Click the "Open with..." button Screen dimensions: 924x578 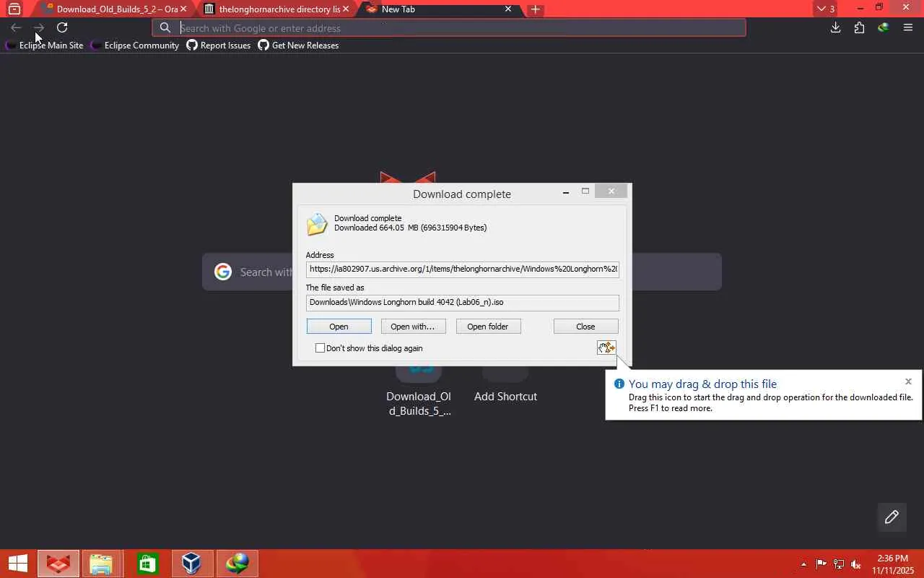[x=413, y=327]
